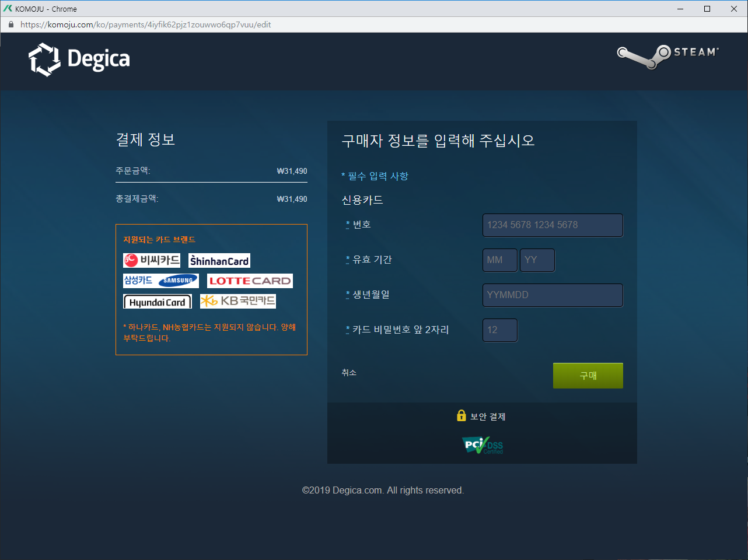The width and height of the screenshot is (748, 560).
Task: Click the yellow secure payment lock icon
Action: pos(462,415)
